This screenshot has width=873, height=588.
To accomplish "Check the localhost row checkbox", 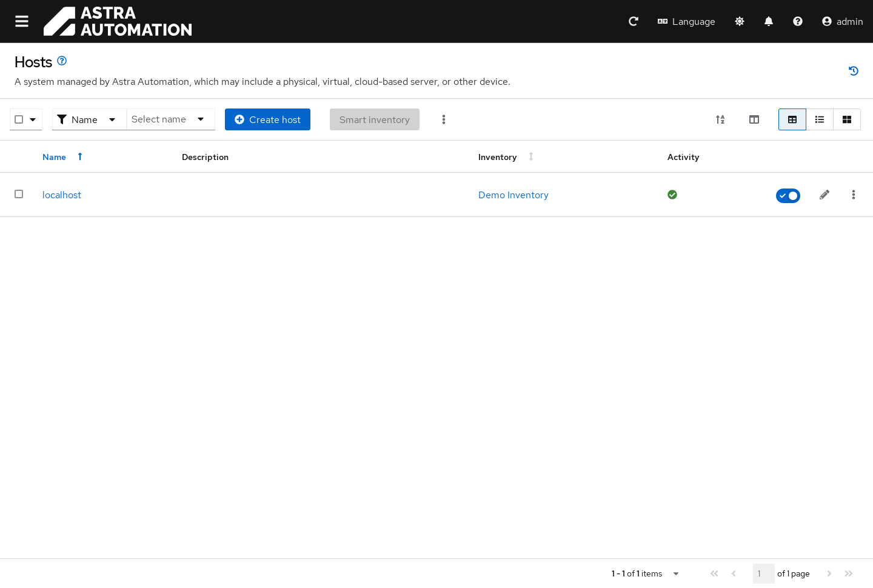I will [x=19, y=194].
